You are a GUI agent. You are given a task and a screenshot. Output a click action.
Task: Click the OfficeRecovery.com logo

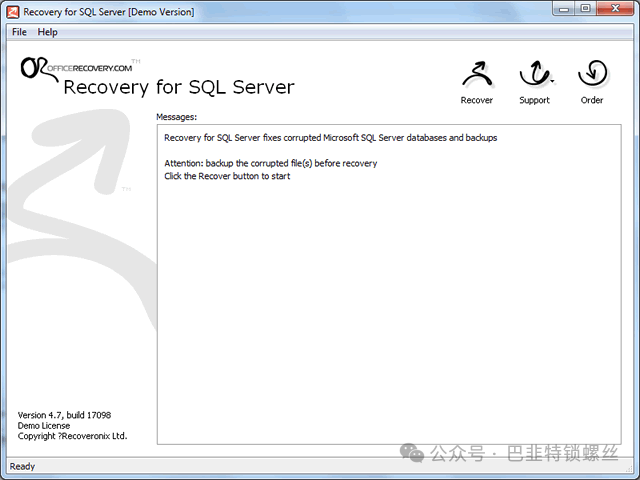(75, 66)
